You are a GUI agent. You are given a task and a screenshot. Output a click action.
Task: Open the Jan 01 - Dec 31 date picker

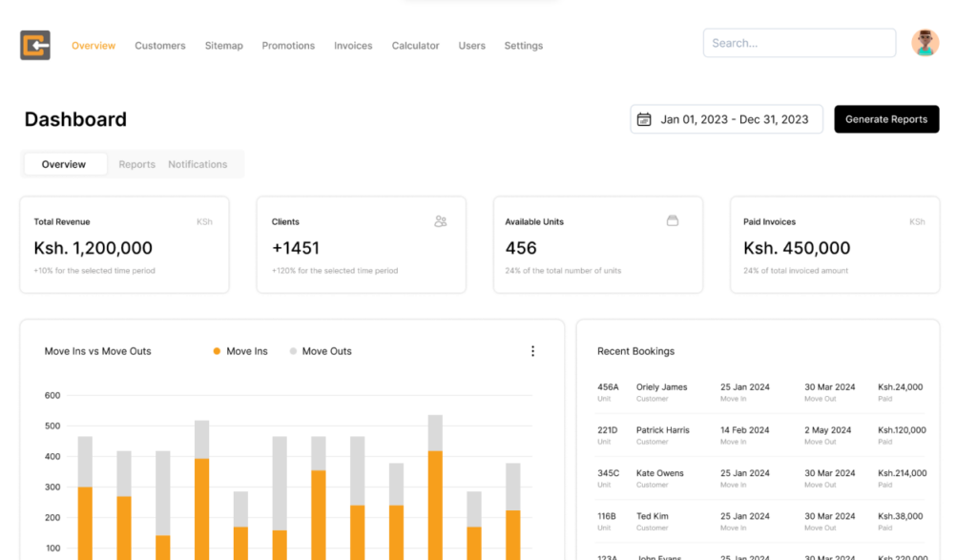pos(733,119)
